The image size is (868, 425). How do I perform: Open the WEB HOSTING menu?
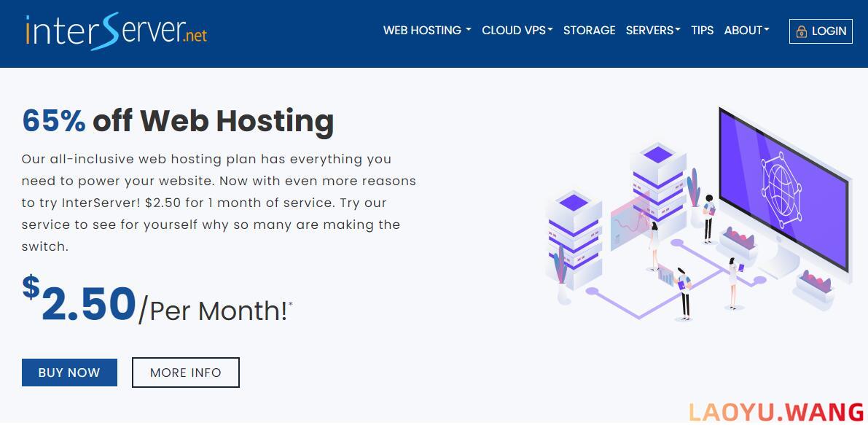coord(427,31)
